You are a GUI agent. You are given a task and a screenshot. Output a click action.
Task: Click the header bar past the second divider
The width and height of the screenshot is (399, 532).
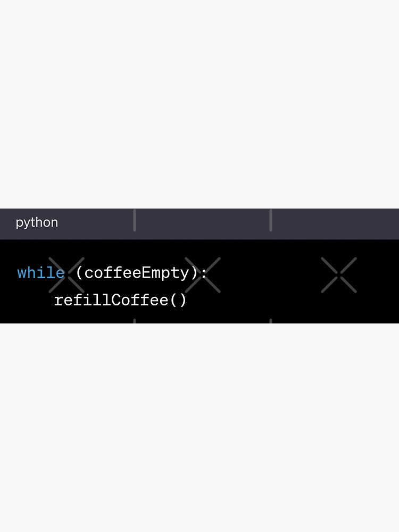[x=336, y=224]
